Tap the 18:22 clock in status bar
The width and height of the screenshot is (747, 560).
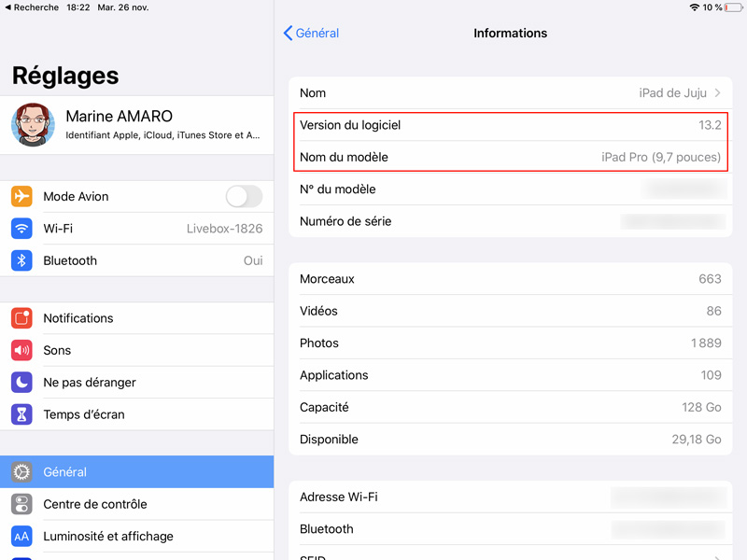[x=78, y=7]
